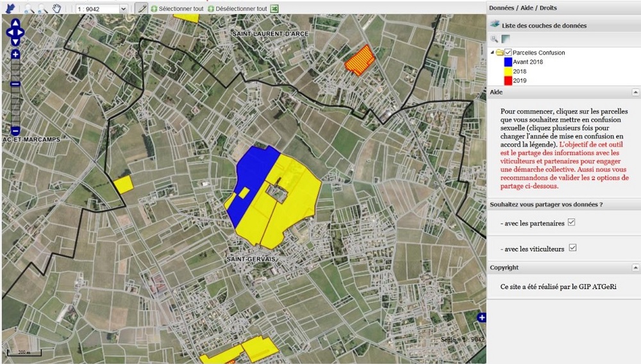Activate the pan hand tool

coord(57,8)
